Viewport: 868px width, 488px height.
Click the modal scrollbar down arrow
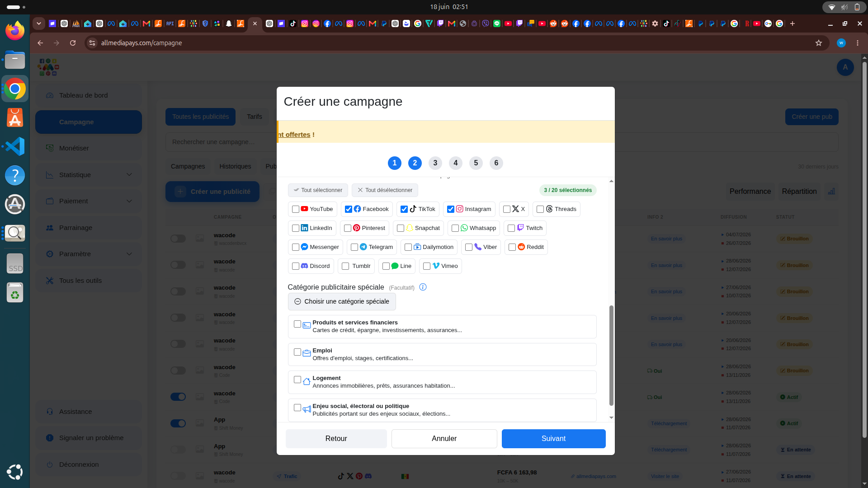click(x=611, y=418)
